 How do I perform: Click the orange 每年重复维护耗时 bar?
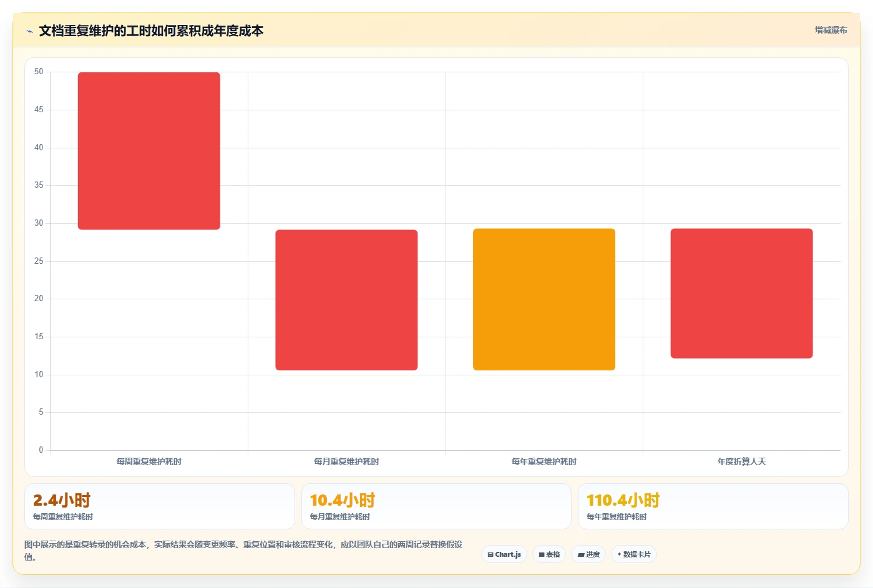[544, 299]
